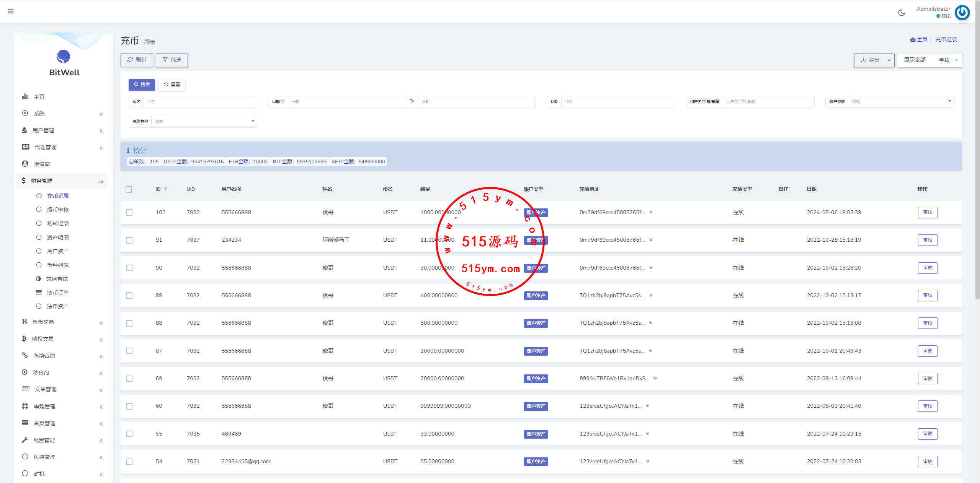
Task: Switch to dark mode moon icon
Action: point(902,13)
